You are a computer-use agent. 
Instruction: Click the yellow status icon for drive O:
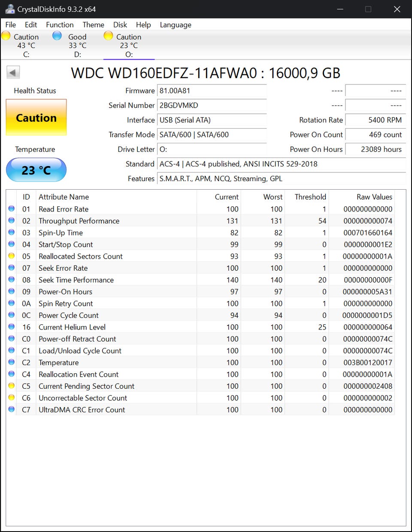pyautogui.click(x=108, y=36)
